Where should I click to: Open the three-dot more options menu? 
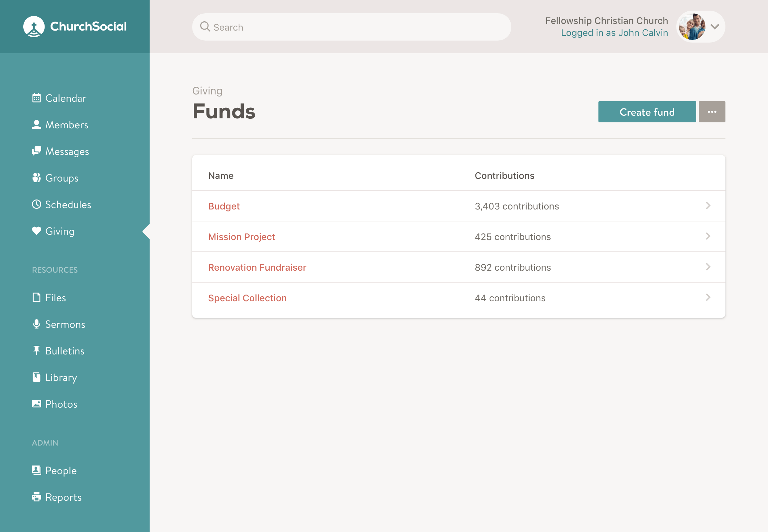[x=712, y=112]
